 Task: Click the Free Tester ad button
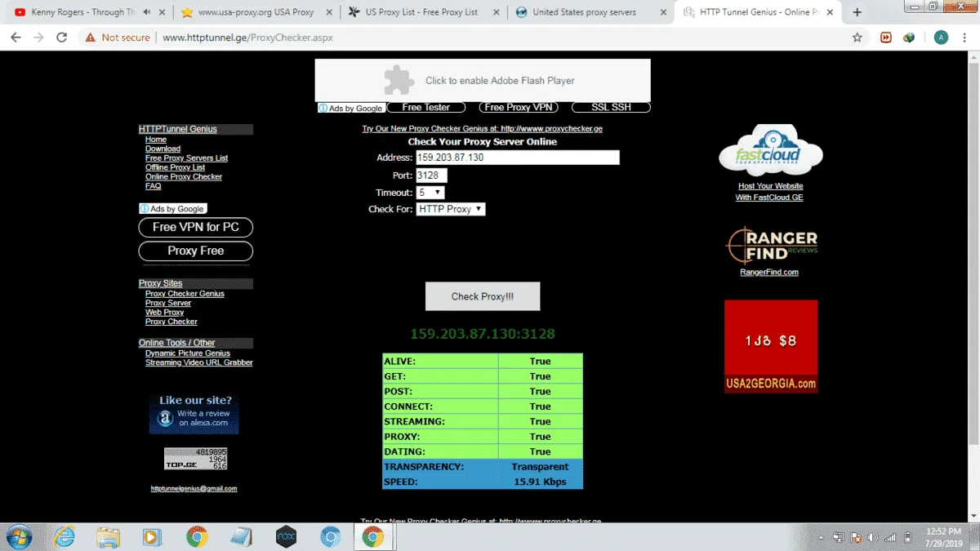pos(426,107)
